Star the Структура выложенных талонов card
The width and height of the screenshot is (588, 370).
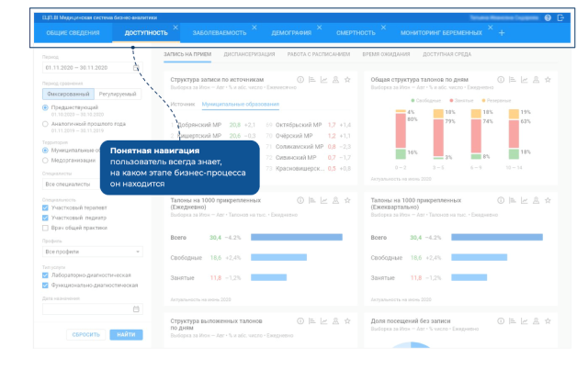point(347,321)
